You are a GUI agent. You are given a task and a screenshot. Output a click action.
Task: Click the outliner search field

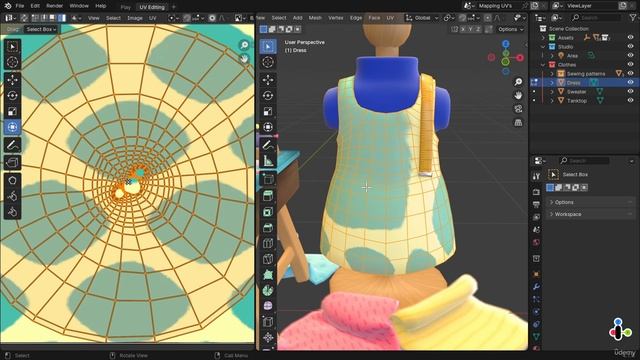pos(596,18)
